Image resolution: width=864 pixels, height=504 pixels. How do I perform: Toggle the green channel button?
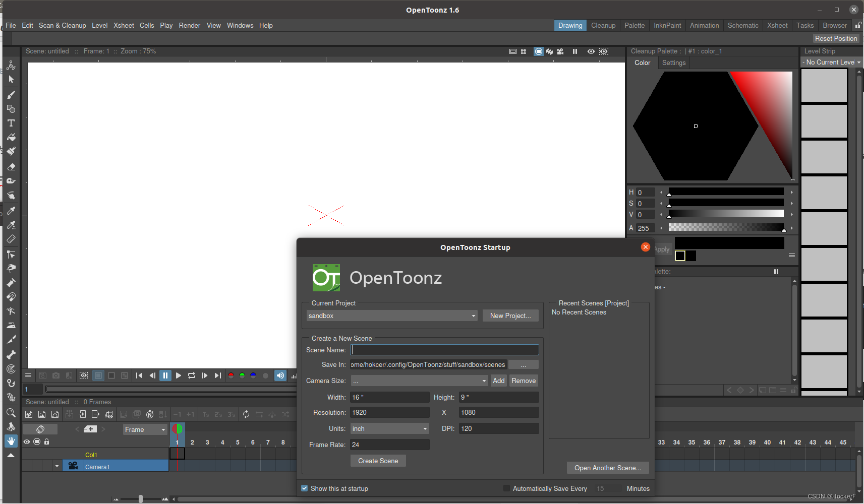click(x=242, y=375)
